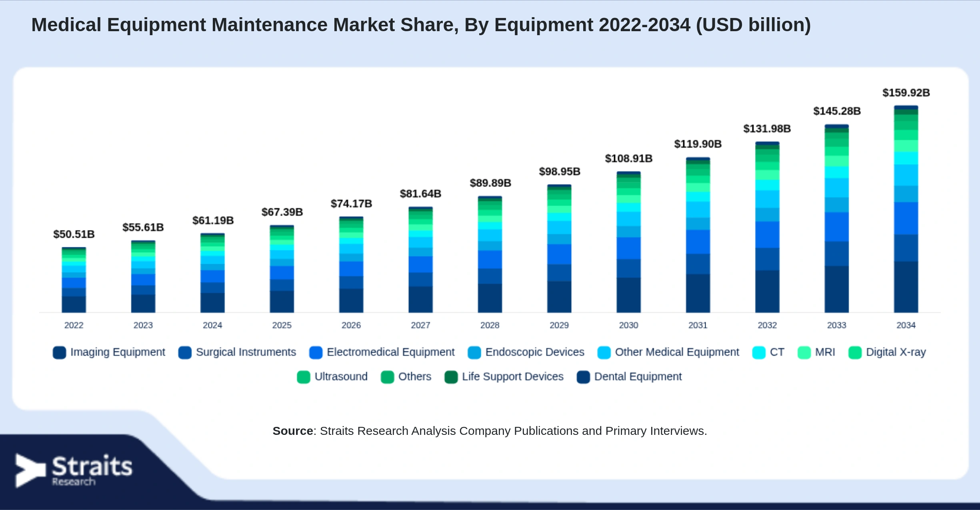Toggle the Surgical Instruments legend label
The width and height of the screenshot is (980, 510).
[x=246, y=352]
